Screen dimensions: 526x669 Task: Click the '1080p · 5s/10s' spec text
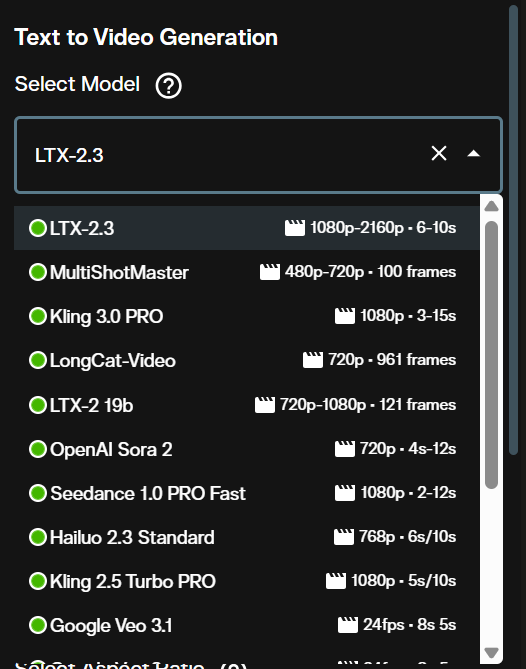404,581
